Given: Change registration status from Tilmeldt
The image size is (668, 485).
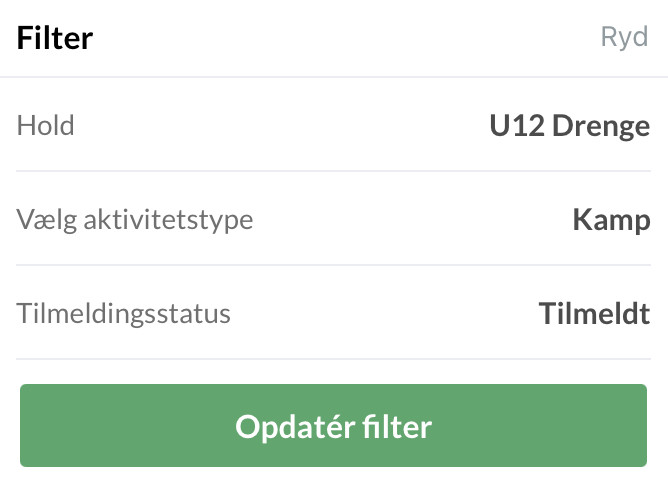Looking at the screenshot, I should 594,313.
